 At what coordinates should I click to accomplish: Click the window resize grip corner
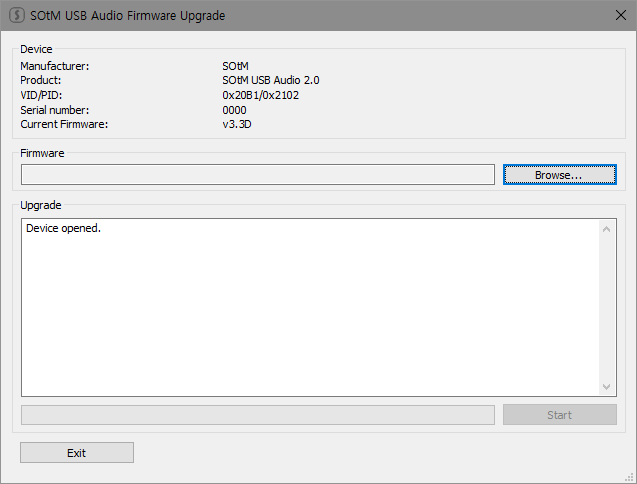tap(630, 477)
